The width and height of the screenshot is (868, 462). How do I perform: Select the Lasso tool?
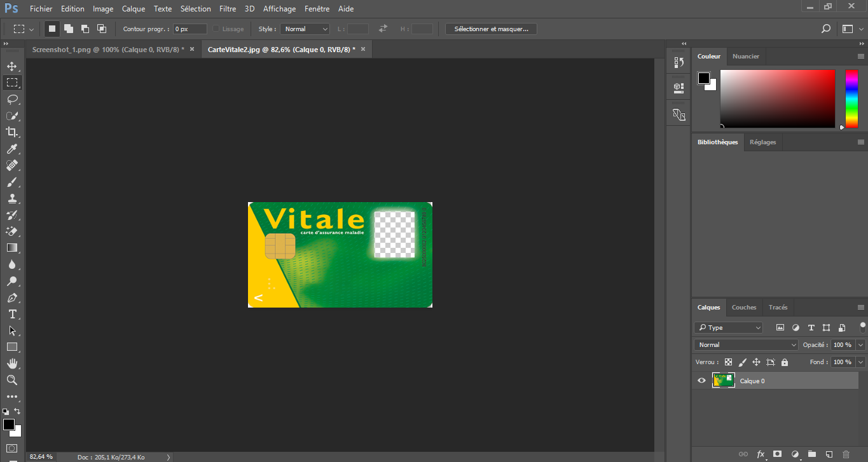tap(11, 99)
